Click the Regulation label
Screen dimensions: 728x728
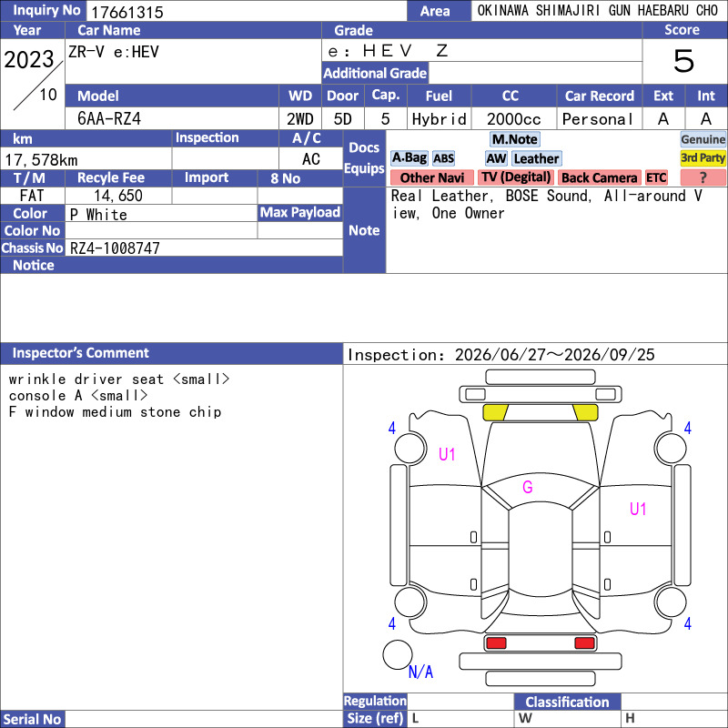pos(375,701)
